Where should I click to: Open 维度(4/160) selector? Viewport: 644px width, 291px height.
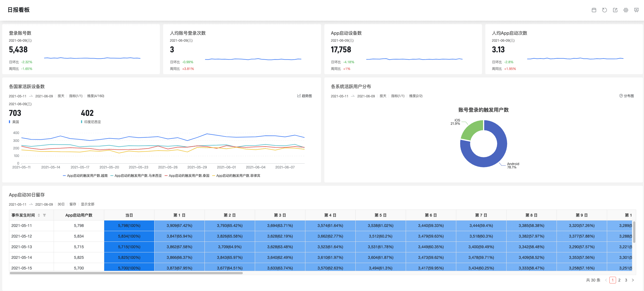click(96, 96)
